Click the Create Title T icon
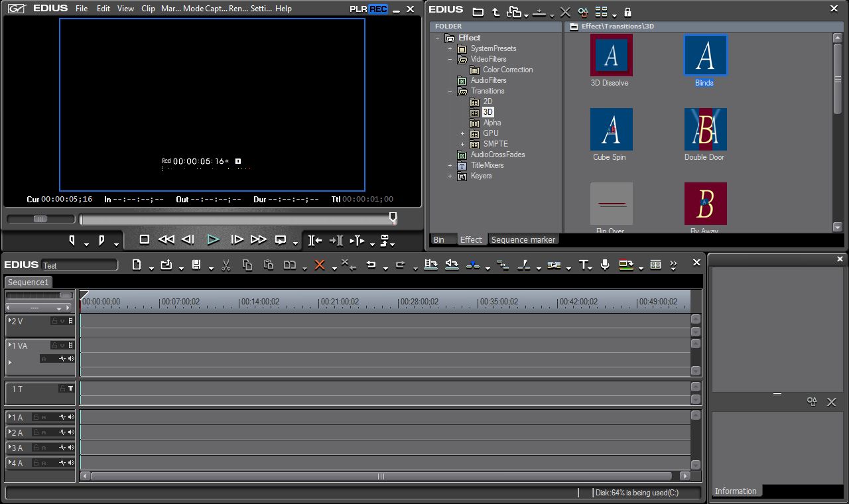The width and height of the screenshot is (849, 504). click(584, 265)
